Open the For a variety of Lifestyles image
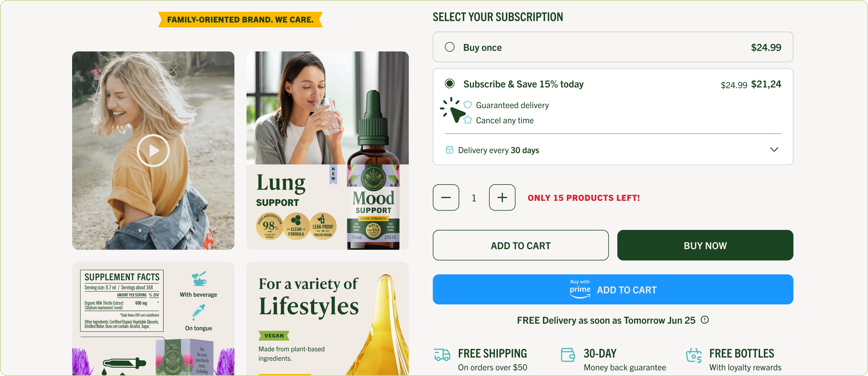 tap(327, 318)
